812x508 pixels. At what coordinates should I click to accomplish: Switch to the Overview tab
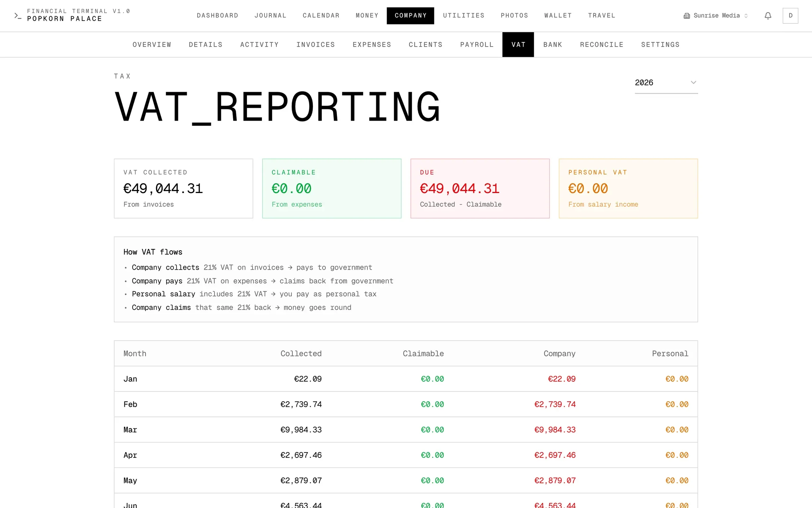[x=152, y=45]
